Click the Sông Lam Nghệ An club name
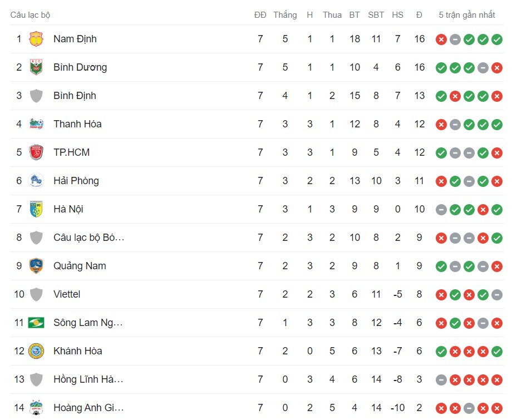This screenshot has height=420, width=512. tap(86, 323)
